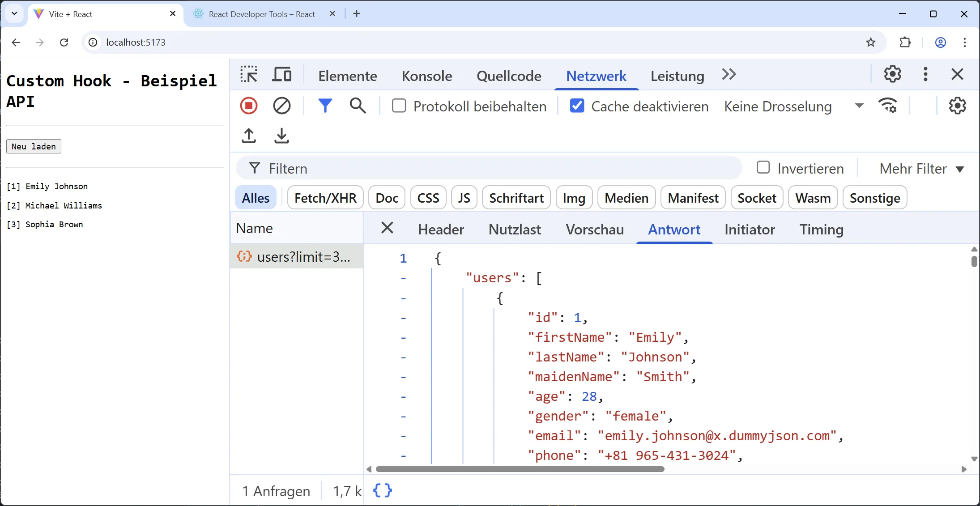Go back in browser history

[16, 42]
